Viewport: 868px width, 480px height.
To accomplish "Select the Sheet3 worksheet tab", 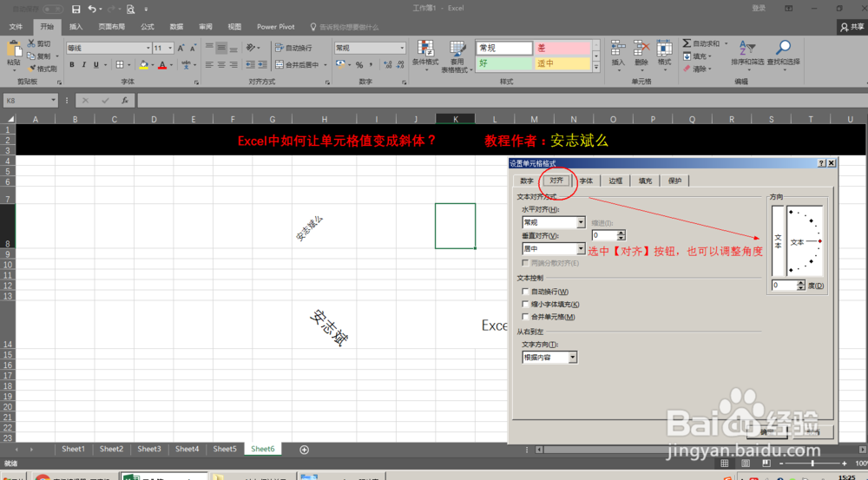I will 149,449.
